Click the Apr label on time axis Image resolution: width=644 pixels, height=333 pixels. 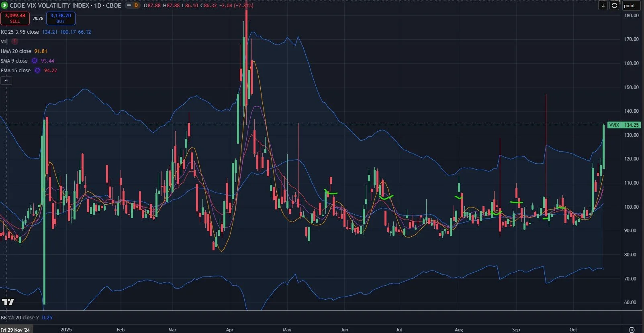pos(230,330)
